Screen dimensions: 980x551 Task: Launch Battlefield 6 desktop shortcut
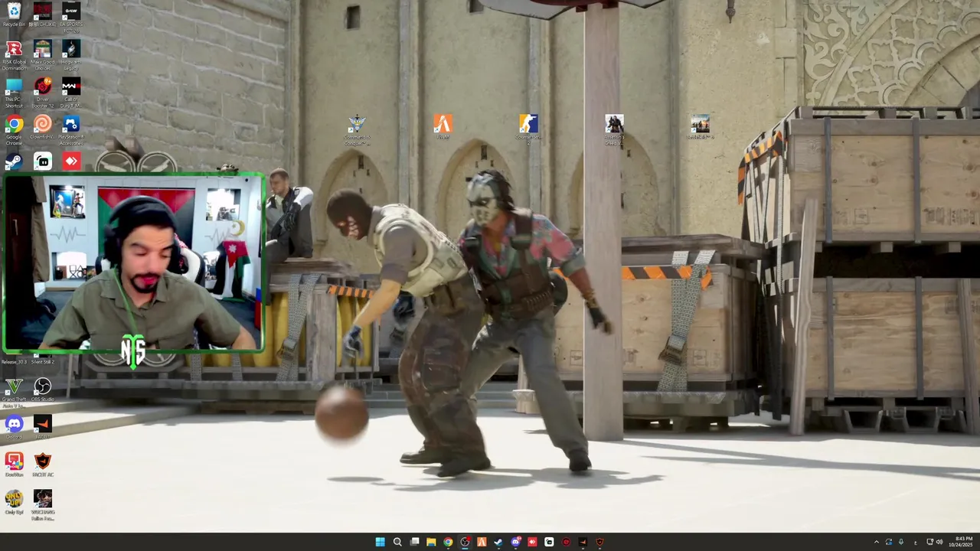700,126
